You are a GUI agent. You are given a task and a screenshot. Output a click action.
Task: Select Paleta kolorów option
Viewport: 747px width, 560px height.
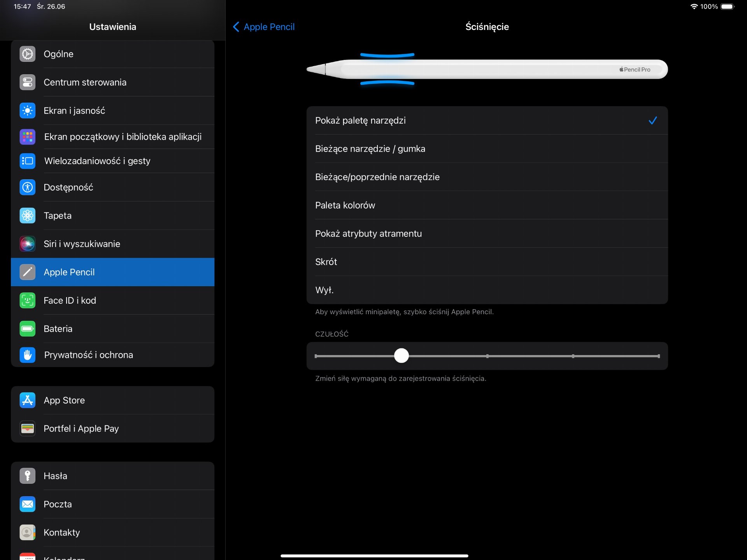pos(487,205)
